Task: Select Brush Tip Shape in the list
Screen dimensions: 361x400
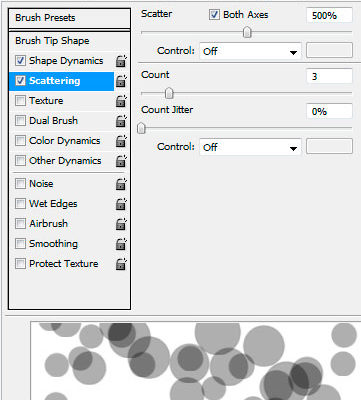Action: 52,41
